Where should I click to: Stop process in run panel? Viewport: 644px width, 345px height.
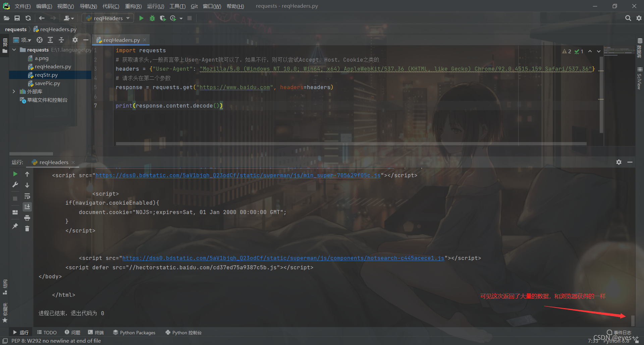[15, 199]
